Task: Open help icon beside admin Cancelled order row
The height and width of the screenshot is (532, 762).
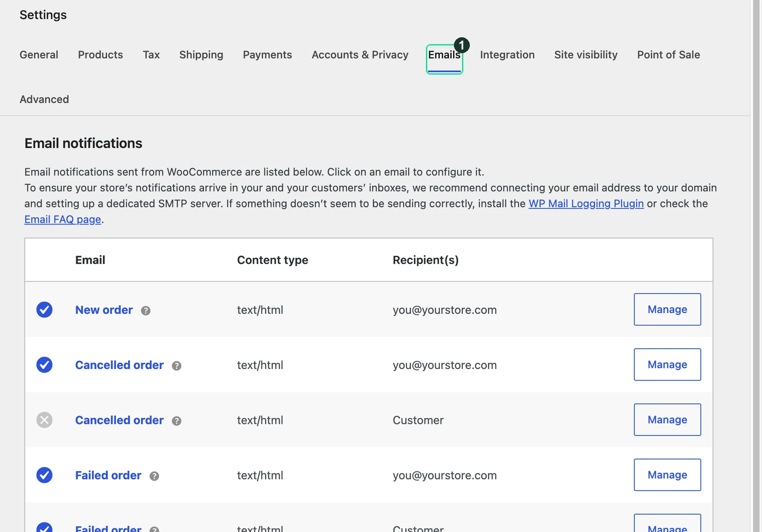Action: [x=177, y=366]
